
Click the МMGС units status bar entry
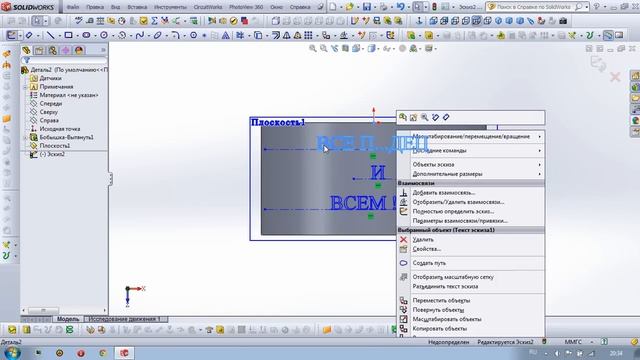(x=573, y=342)
